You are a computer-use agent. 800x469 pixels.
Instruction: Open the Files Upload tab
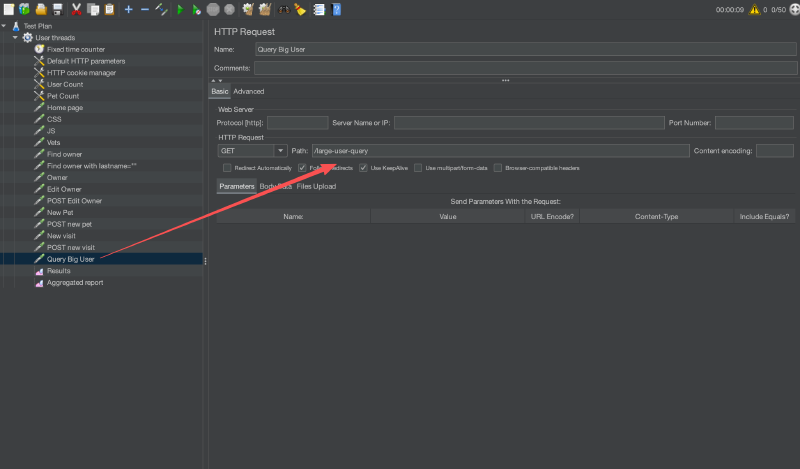point(316,186)
